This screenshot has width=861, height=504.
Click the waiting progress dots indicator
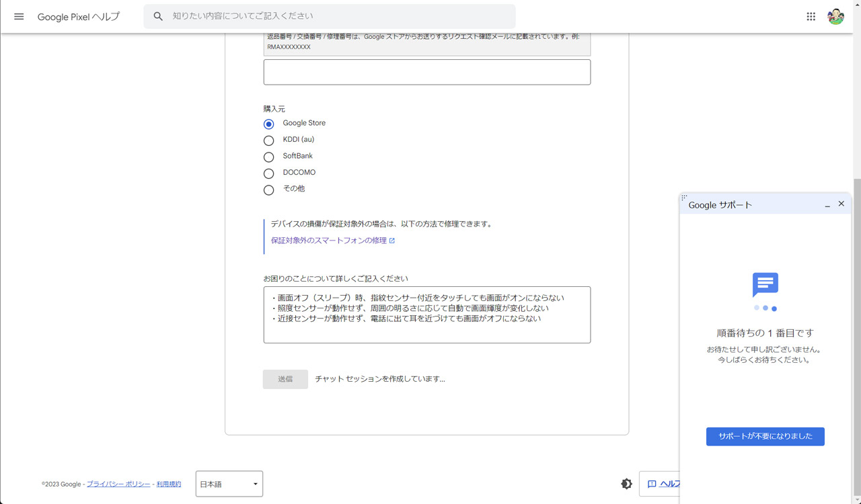click(765, 308)
